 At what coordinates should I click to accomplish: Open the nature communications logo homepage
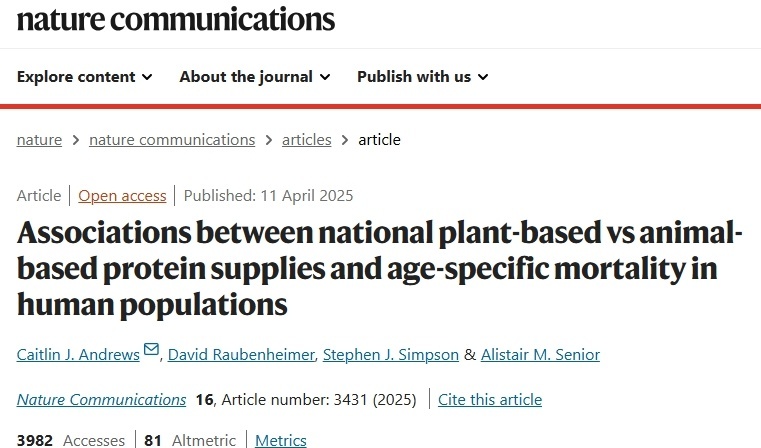176,19
